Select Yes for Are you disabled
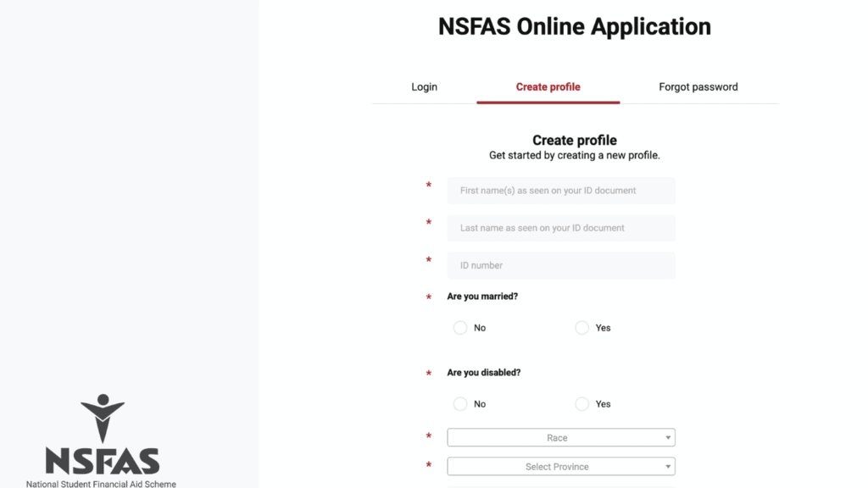This screenshot has height=488, width=868. click(x=582, y=404)
